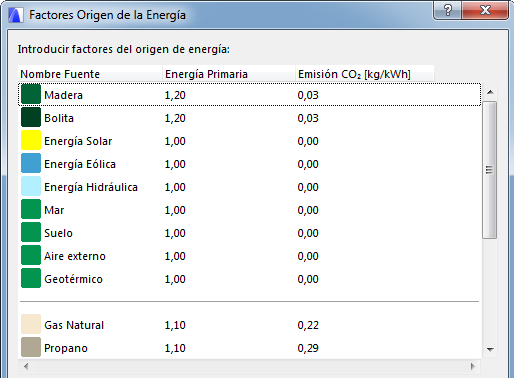The width and height of the screenshot is (514, 378).
Task: Click the help question mark button
Action: (x=448, y=10)
